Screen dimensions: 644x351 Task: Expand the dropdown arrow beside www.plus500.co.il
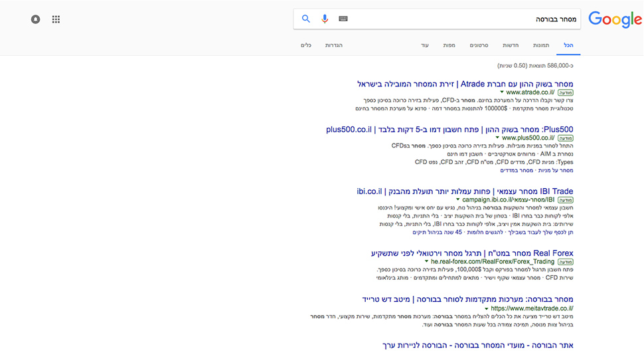[x=497, y=138]
